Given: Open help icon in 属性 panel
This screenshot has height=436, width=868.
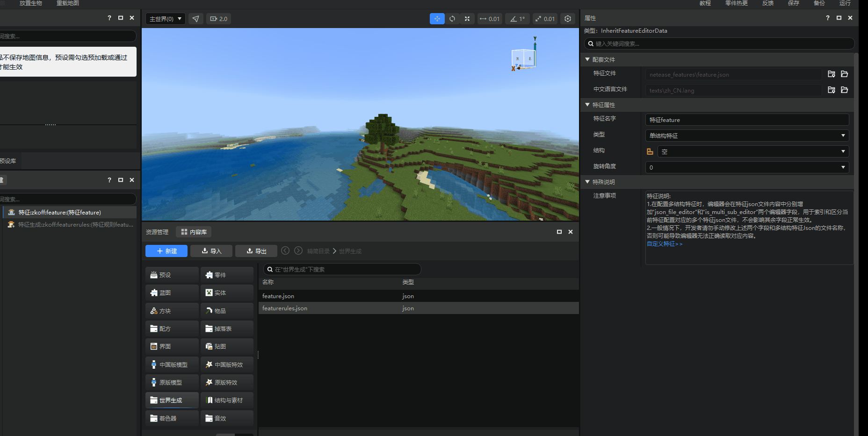Looking at the screenshot, I should tap(828, 18).
